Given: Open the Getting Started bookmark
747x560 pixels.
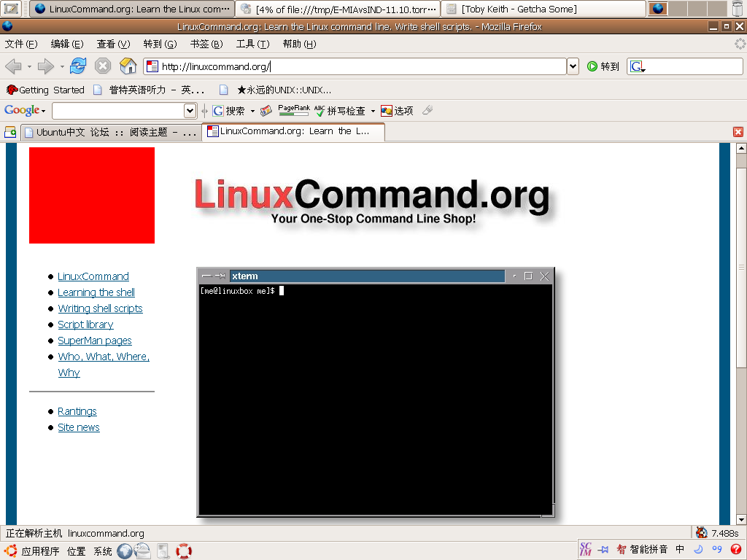Looking at the screenshot, I should 45,90.
